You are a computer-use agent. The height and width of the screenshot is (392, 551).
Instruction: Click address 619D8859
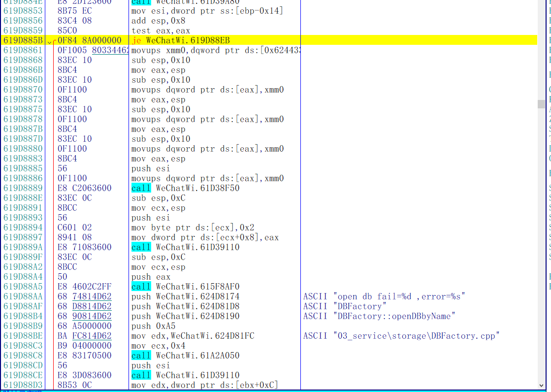coord(23,31)
